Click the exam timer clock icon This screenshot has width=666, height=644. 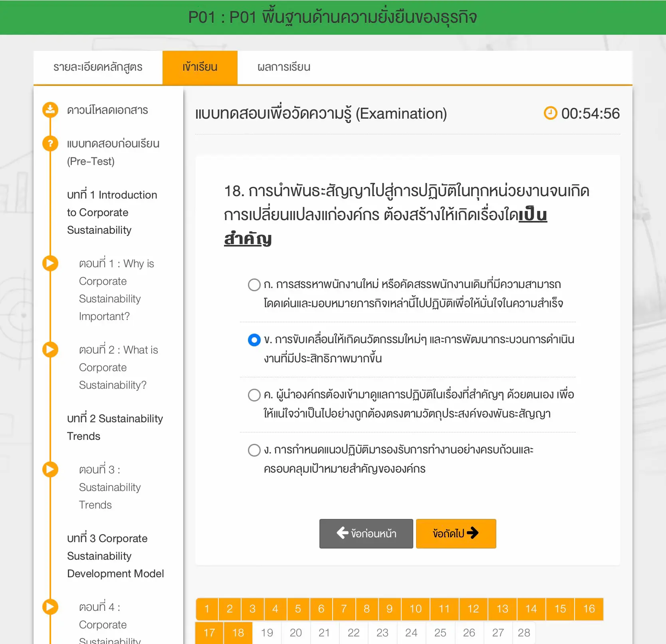coord(550,113)
